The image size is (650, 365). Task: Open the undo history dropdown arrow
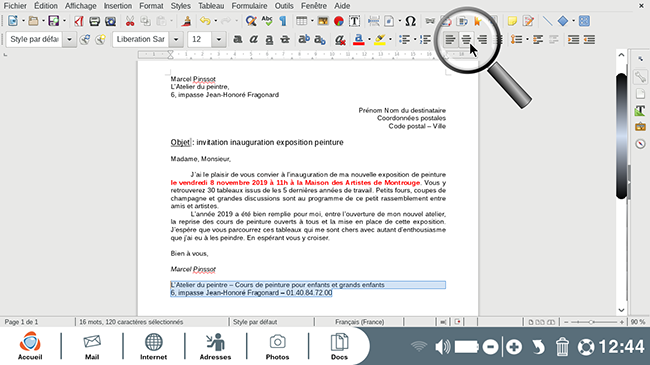(216, 21)
